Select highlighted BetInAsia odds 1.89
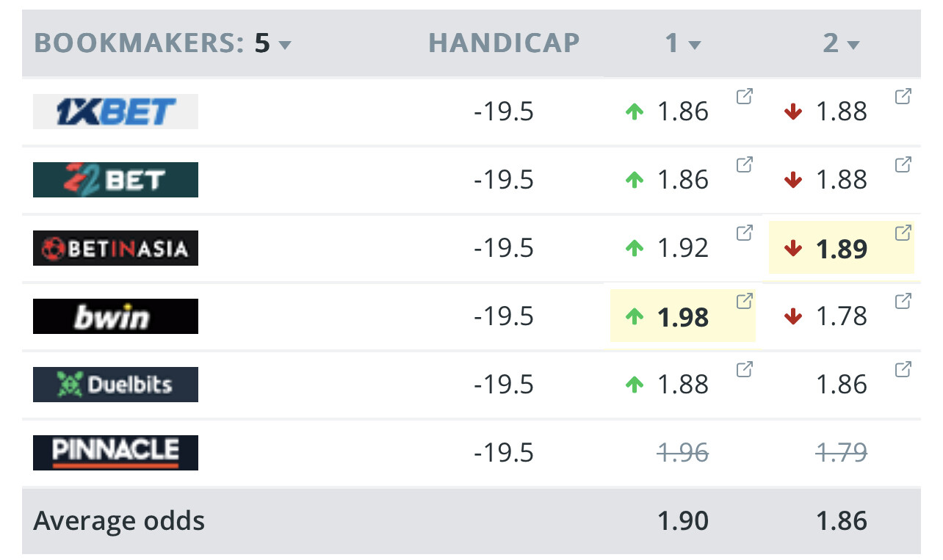This screenshot has height=560, width=943. [x=841, y=249]
